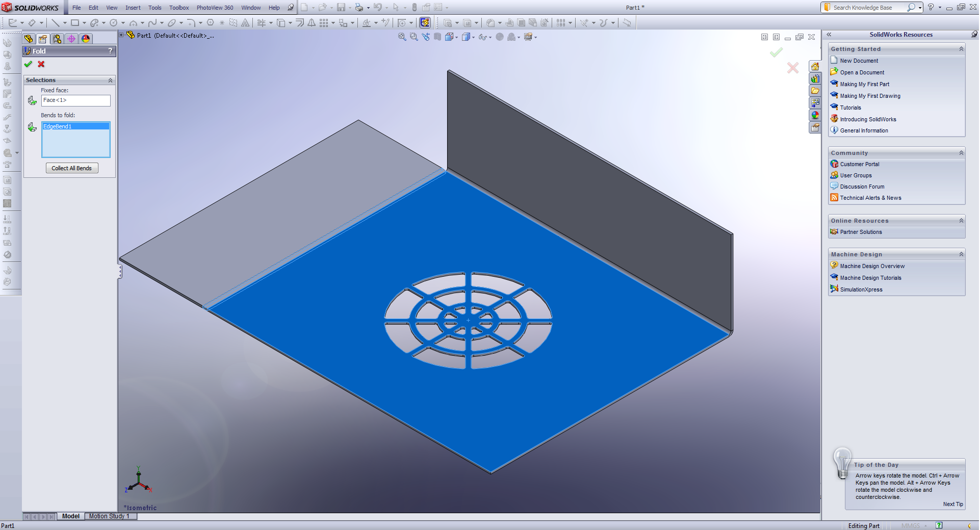Collapse the Getting Started group

point(961,49)
